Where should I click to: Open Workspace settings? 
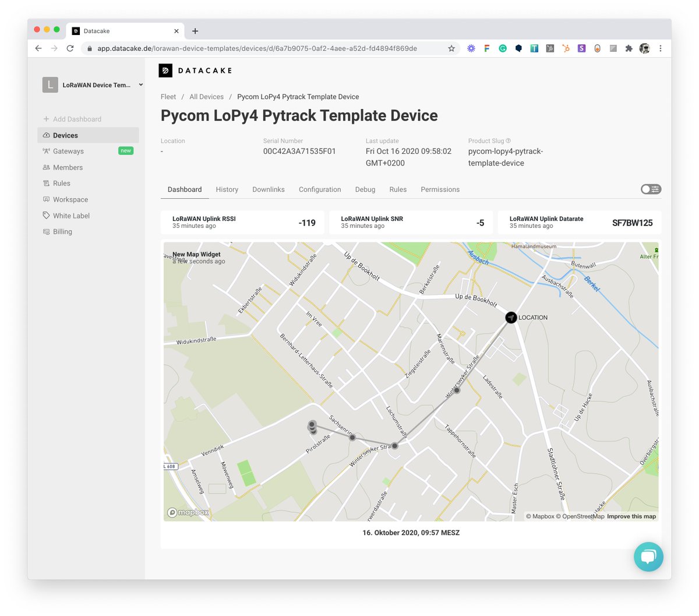click(69, 199)
